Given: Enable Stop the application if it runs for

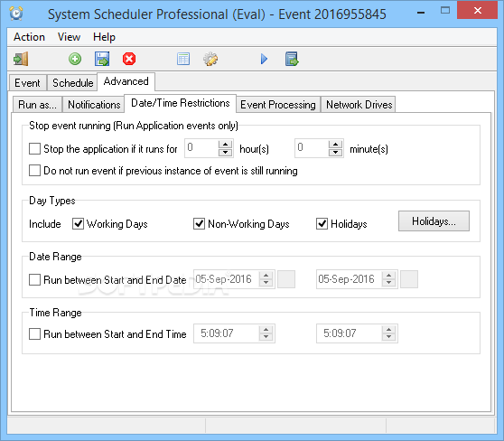Looking at the screenshot, I should coord(34,149).
